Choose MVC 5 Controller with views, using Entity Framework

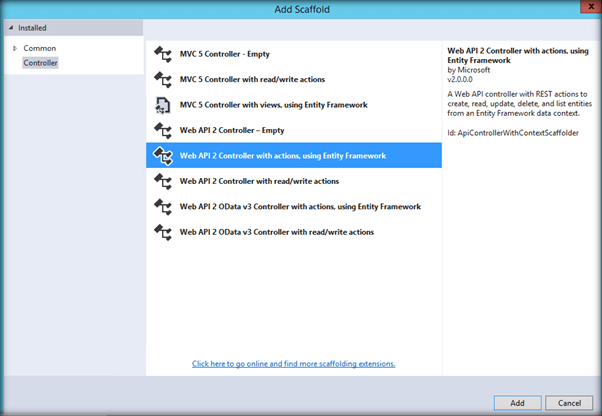294,105
